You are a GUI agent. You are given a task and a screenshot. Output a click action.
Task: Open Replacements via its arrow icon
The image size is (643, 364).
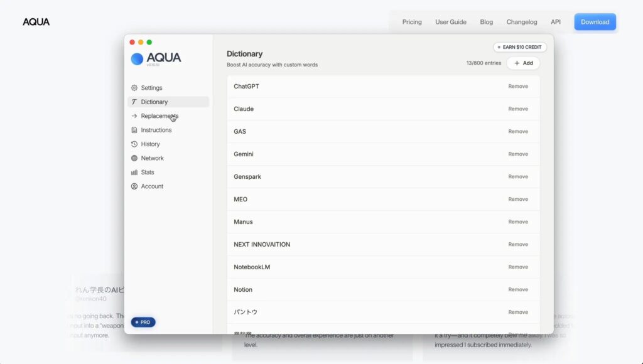click(134, 116)
